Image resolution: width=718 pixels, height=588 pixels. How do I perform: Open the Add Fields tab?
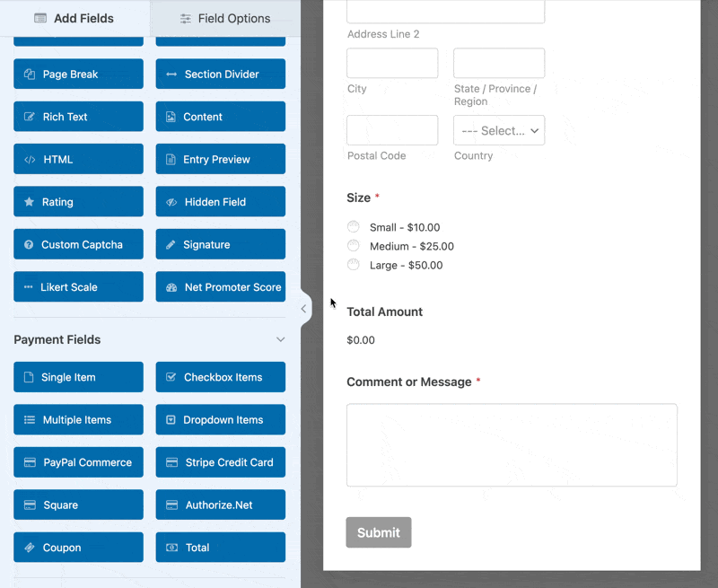[74, 18]
